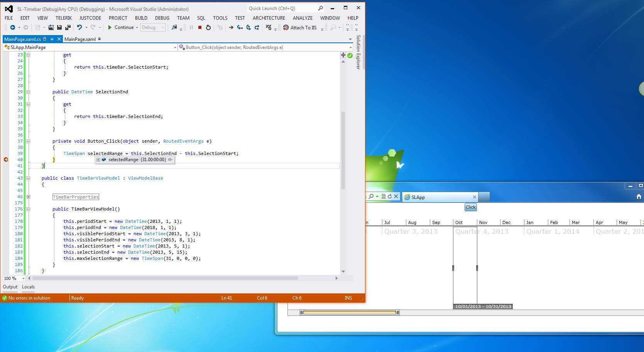
Task: Refresh the page in the browser
Action: [390, 196]
